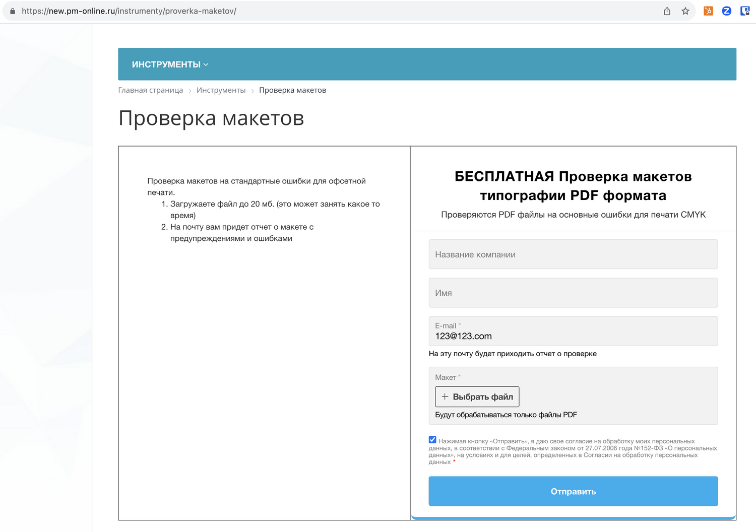This screenshot has width=756, height=532.
Task: Open the blue shield extension icon
Action: click(745, 11)
